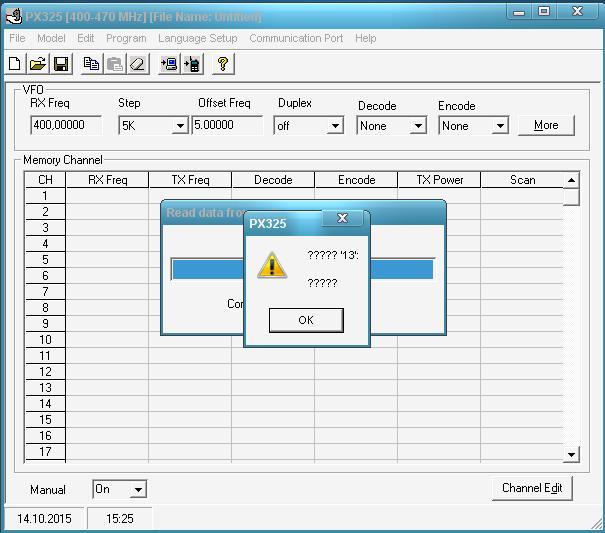Open a file with the folder icon
Image resolution: width=605 pixels, height=533 pixels.
point(38,64)
